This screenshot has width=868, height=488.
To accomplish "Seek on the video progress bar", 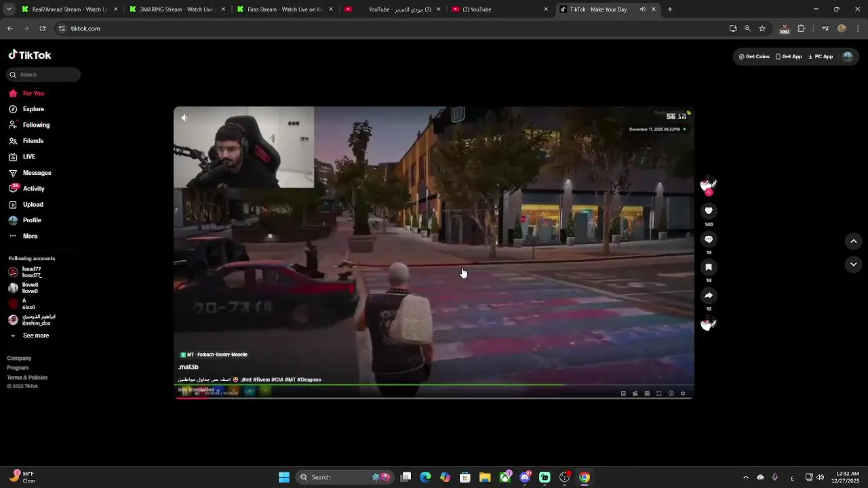I will point(434,397).
